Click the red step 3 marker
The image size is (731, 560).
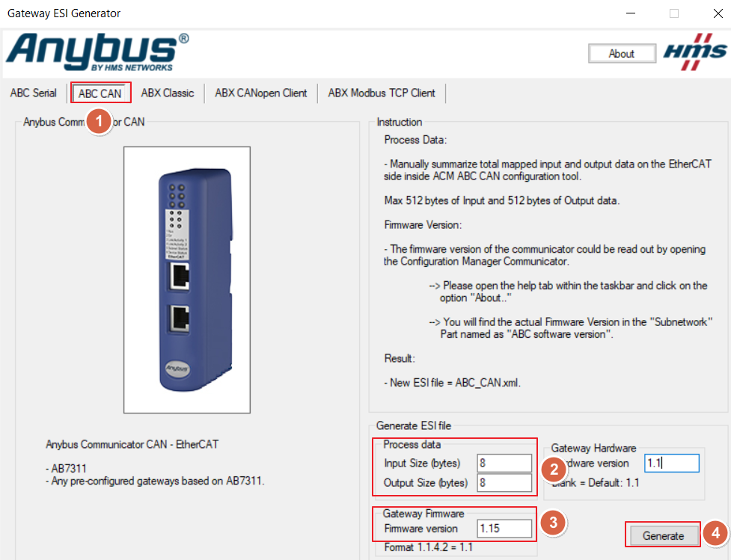pos(554,523)
